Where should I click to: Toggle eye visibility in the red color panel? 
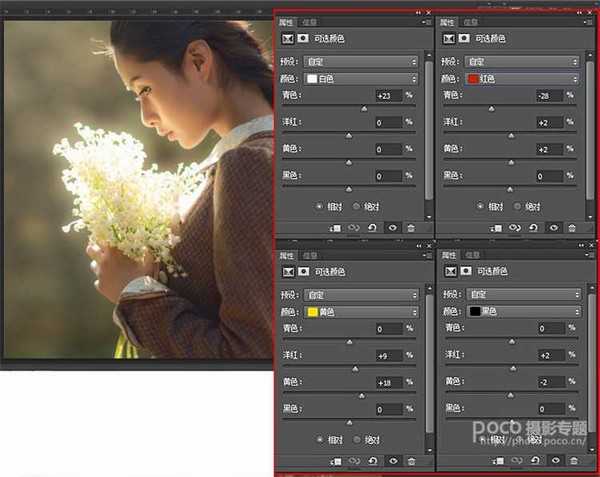point(552,228)
